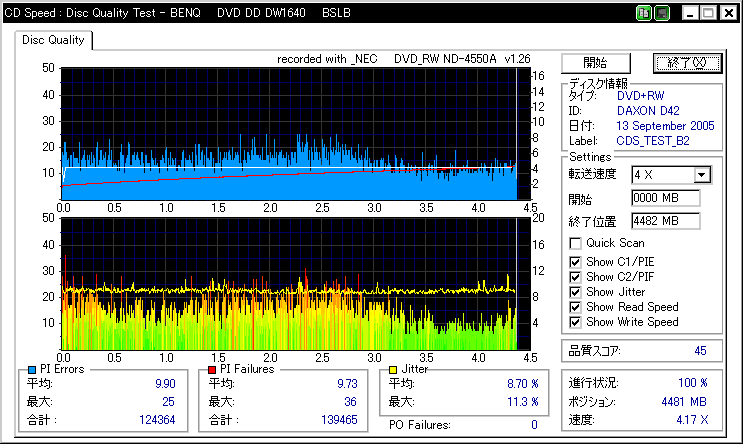Toggle Show Write Speed checkbox
This screenshot has width=743, height=444.
[575, 322]
